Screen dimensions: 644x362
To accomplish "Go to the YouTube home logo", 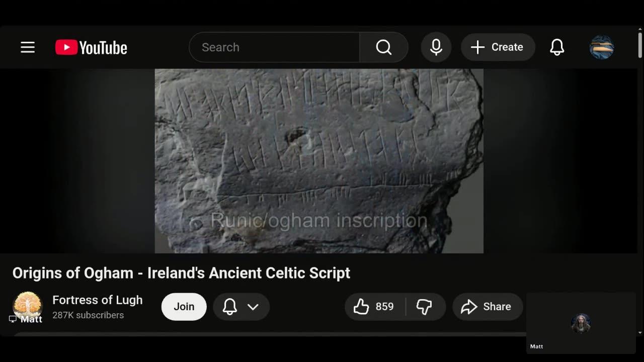I will 91,48.
